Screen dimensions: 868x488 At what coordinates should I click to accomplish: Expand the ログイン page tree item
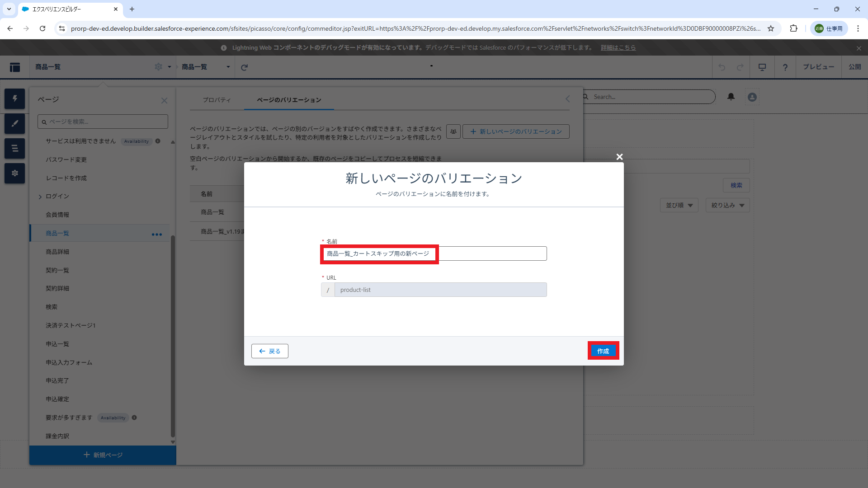(40, 197)
